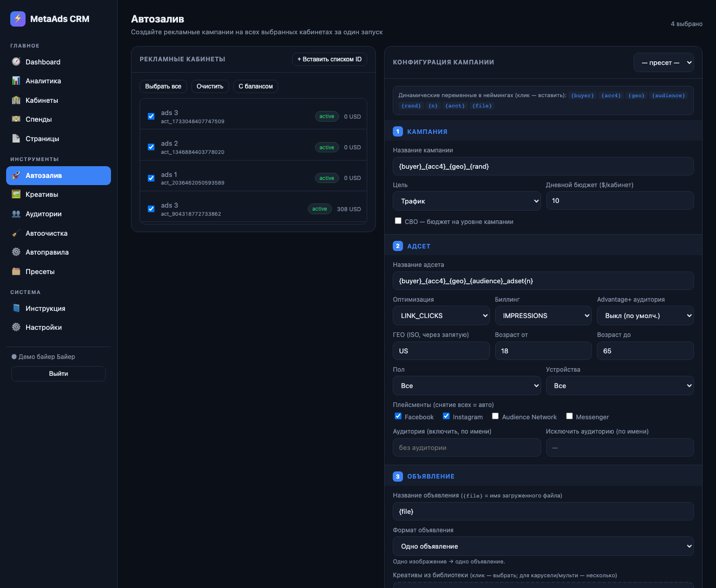
Task: Click the Автоочистка broom icon
Action: click(x=16, y=233)
